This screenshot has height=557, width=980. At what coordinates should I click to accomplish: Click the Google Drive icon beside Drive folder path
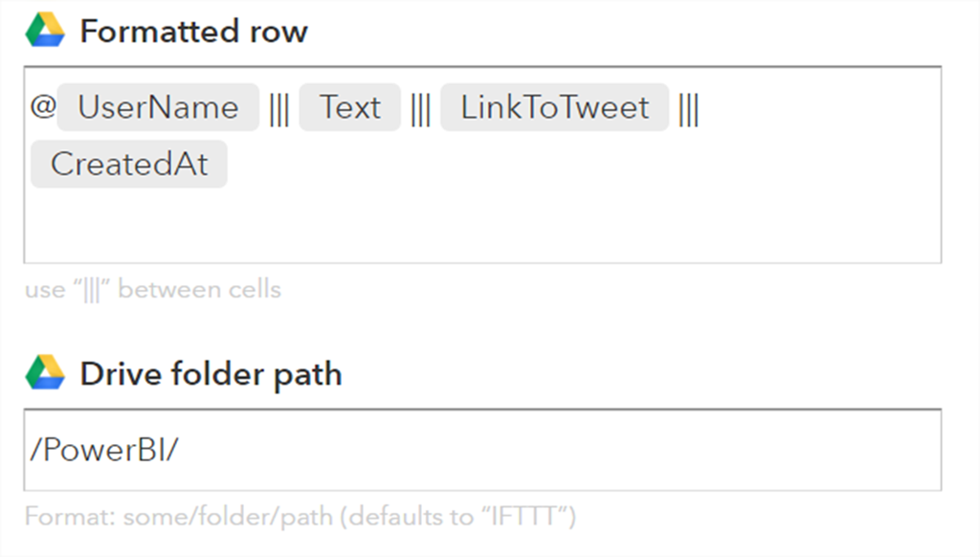click(x=45, y=373)
